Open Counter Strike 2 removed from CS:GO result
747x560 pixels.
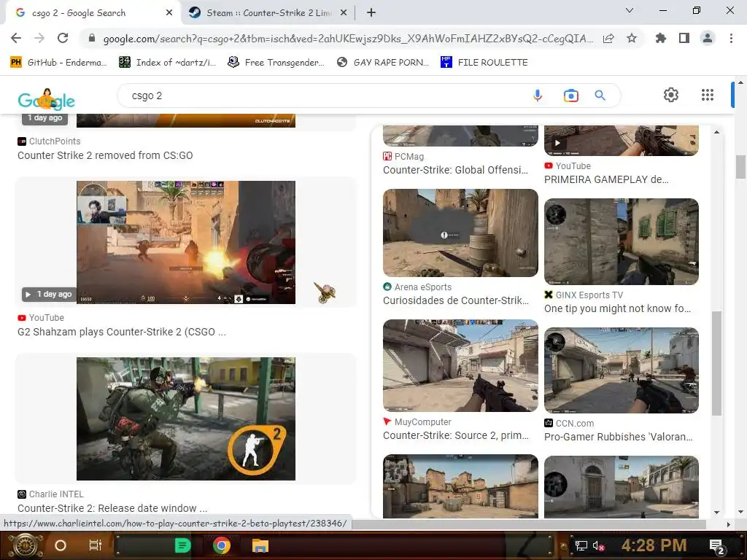[105, 155]
